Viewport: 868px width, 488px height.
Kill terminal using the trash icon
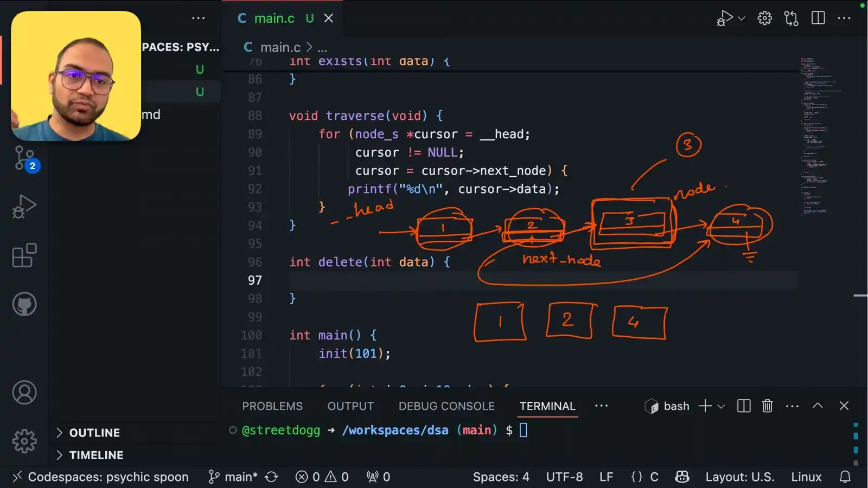767,406
